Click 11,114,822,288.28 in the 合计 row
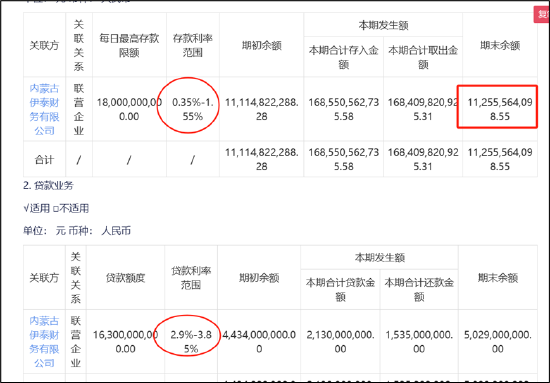Viewport: 550px width, 383px height. pos(261,159)
